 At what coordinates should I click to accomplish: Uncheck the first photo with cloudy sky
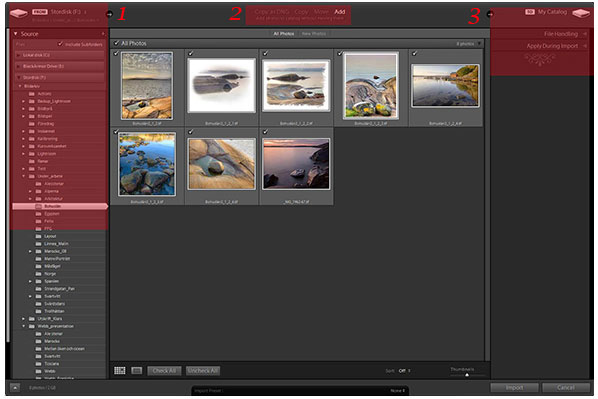coord(116,53)
